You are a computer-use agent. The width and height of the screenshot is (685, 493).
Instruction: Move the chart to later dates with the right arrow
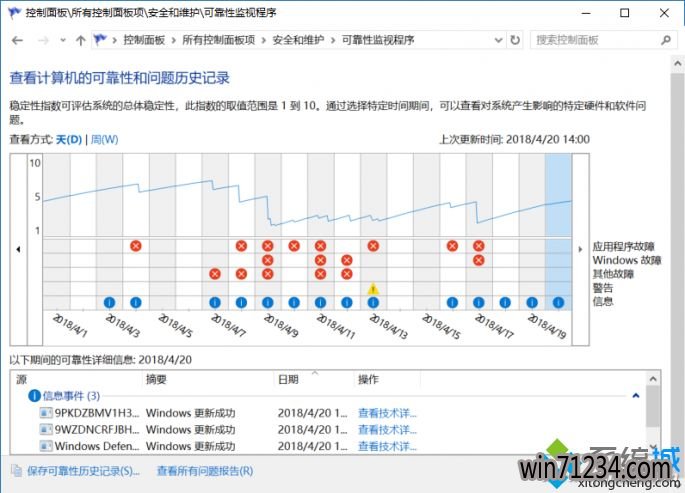(x=580, y=249)
